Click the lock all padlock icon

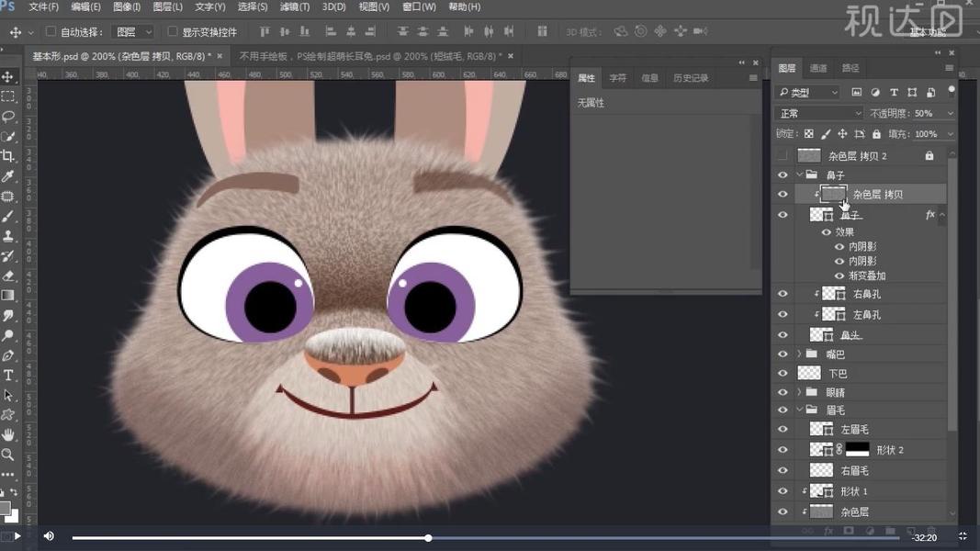coord(876,134)
